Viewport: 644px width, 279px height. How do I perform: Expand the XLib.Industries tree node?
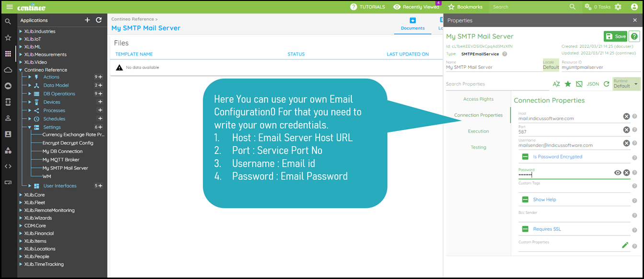[21, 32]
